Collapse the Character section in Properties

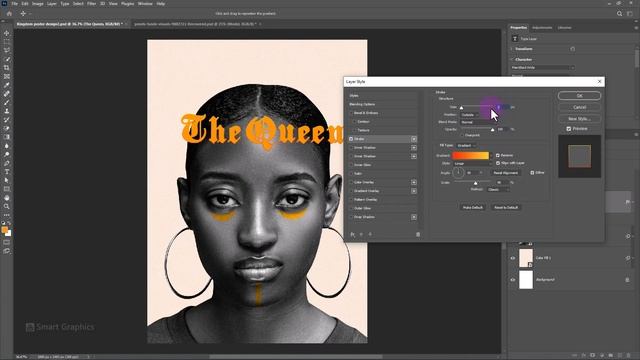pyautogui.click(x=512, y=60)
